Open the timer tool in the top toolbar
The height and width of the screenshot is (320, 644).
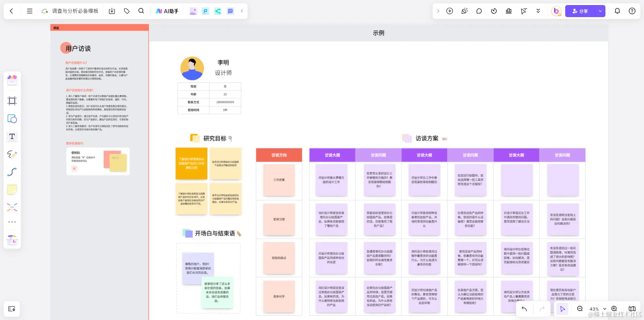494,11
